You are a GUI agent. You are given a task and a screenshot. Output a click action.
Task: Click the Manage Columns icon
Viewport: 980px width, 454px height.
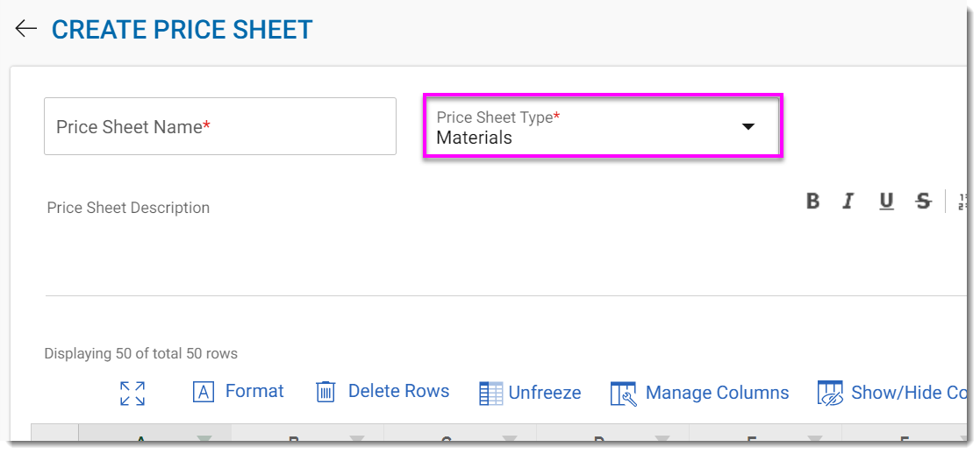623,394
